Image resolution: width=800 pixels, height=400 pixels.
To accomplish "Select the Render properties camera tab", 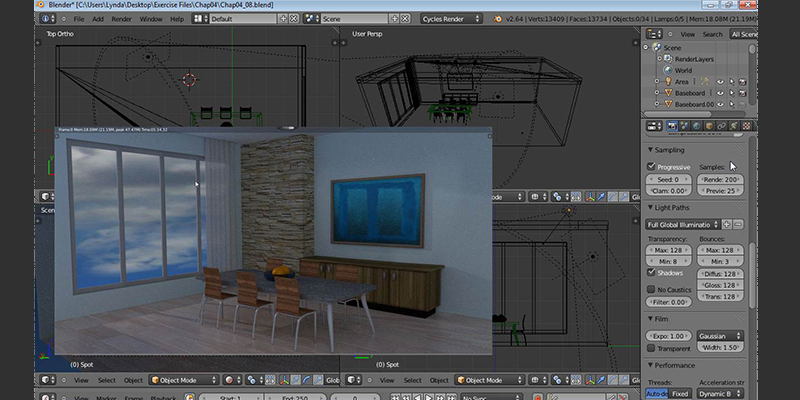I will [672, 126].
